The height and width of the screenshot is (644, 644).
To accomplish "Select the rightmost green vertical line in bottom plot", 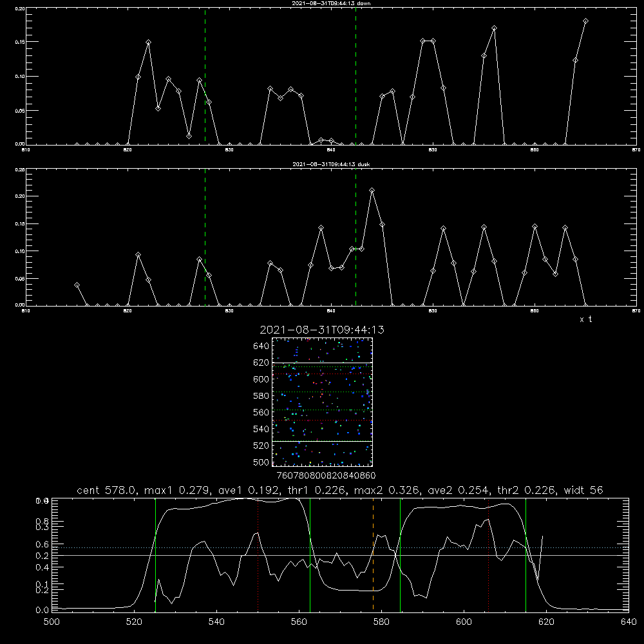I will pyautogui.click(x=526, y=554).
